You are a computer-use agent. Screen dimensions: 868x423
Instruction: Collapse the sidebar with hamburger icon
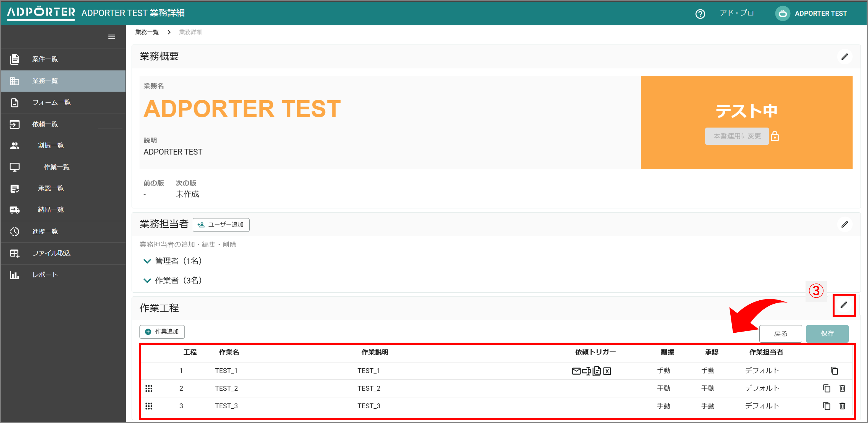[x=111, y=37]
